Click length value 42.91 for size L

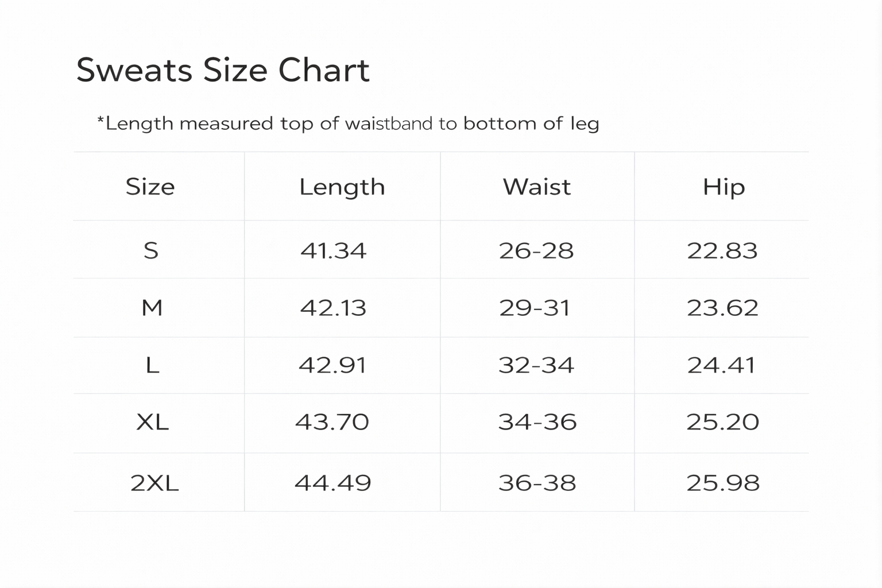point(332,365)
